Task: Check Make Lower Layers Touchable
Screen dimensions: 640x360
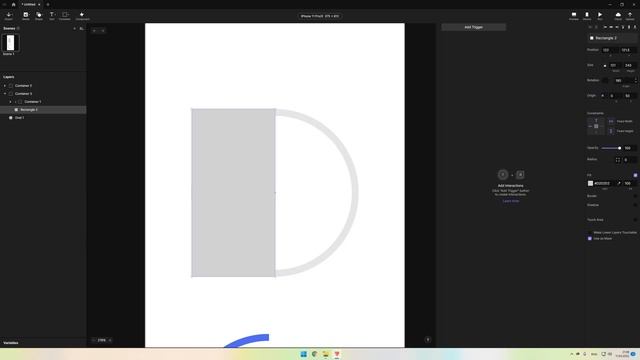Action: 589,233
